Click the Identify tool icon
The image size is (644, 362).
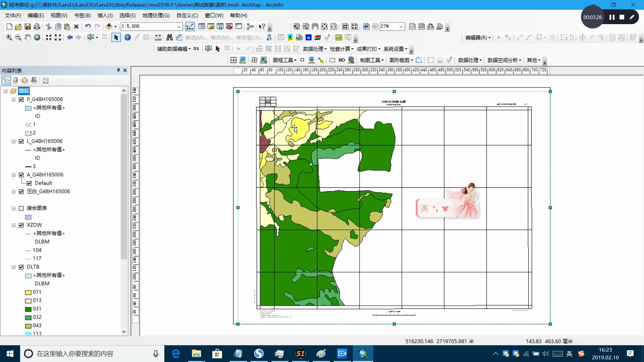(127, 38)
